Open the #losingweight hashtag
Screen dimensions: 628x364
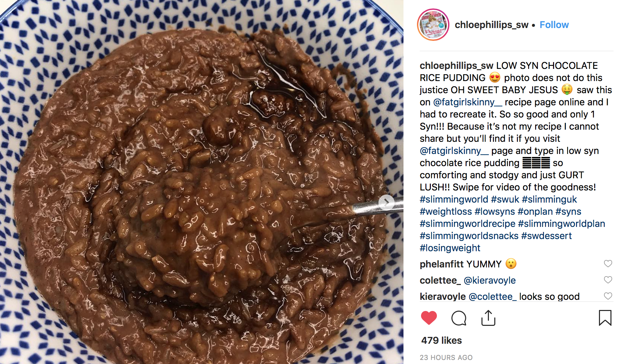pyautogui.click(x=450, y=248)
